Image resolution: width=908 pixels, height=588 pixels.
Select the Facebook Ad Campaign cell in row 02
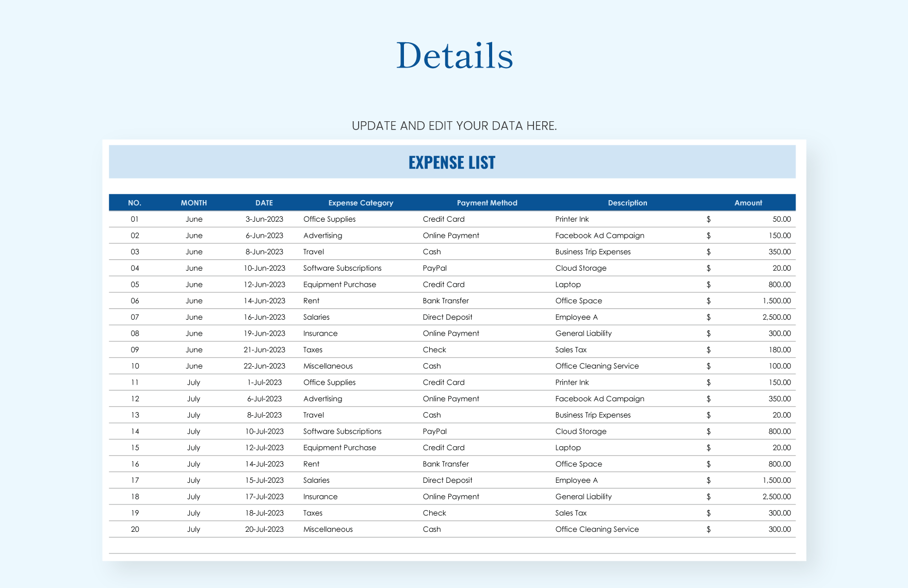[x=599, y=235]
